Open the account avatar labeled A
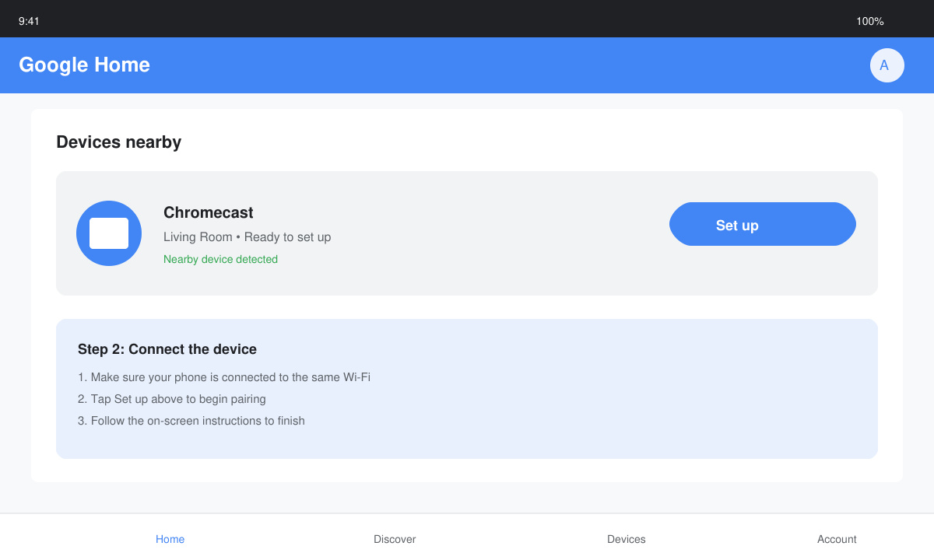Viewport: 934px width, 560px height. 887,65
